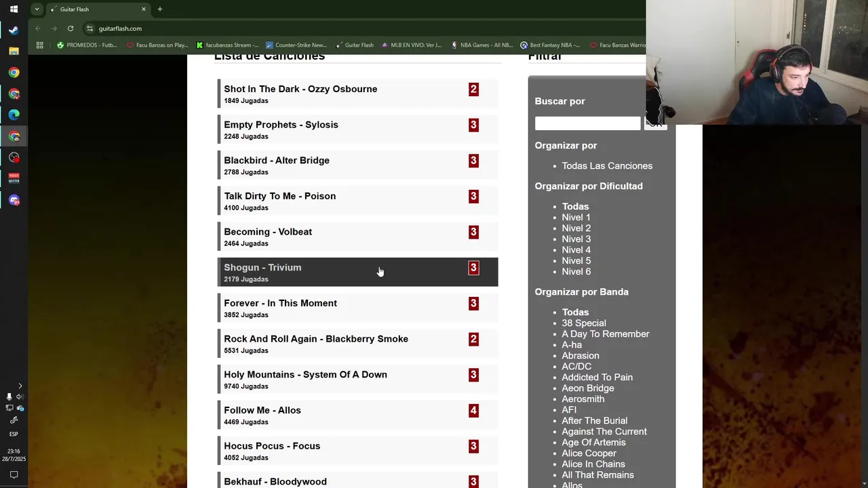Image resolution: width=868 pixels, height=488 pixels.
Task: Open the Facu Banzas on Play... bookmark
Action: (157, 45)
